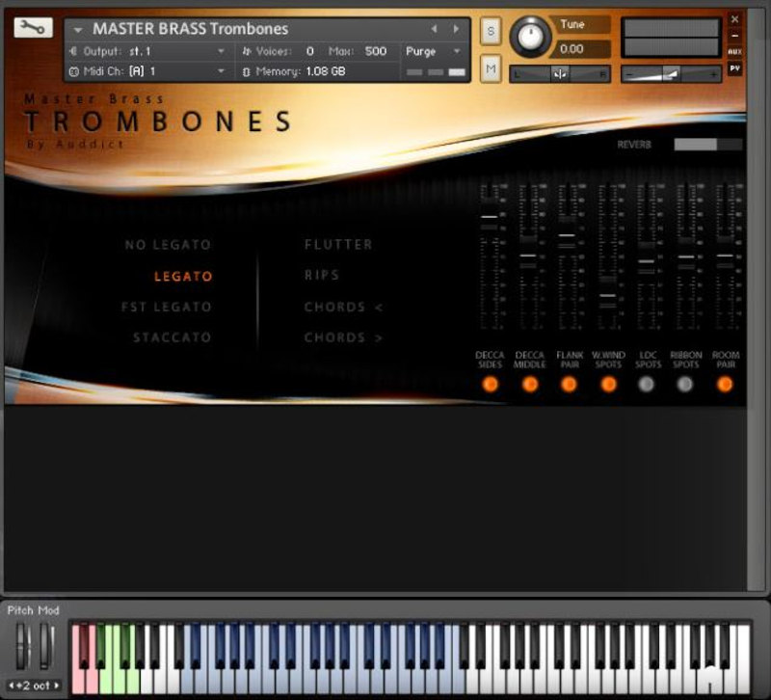Select the CHORDS > articulation
771x700 pixels.
[x=343, y=337]
